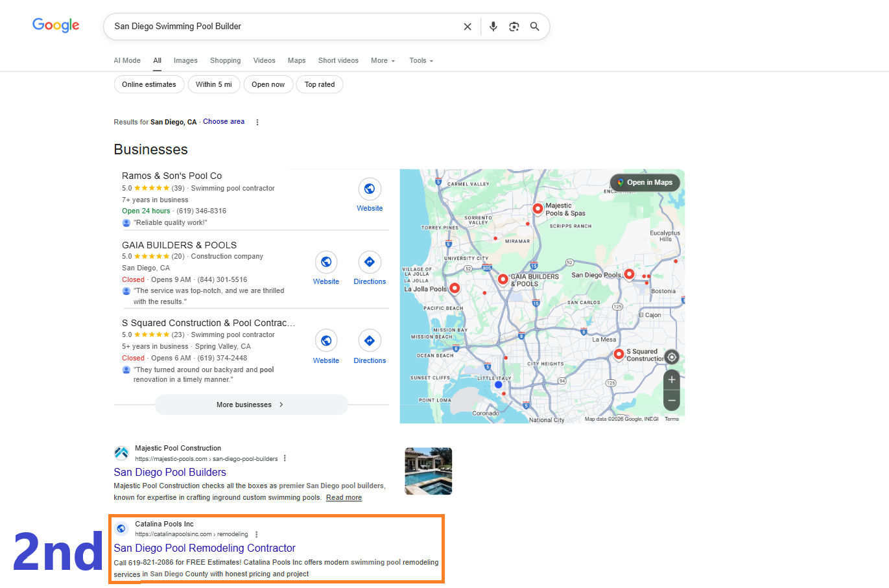Switch to Videos tab

pyautogui.click(x=264, y=60)
